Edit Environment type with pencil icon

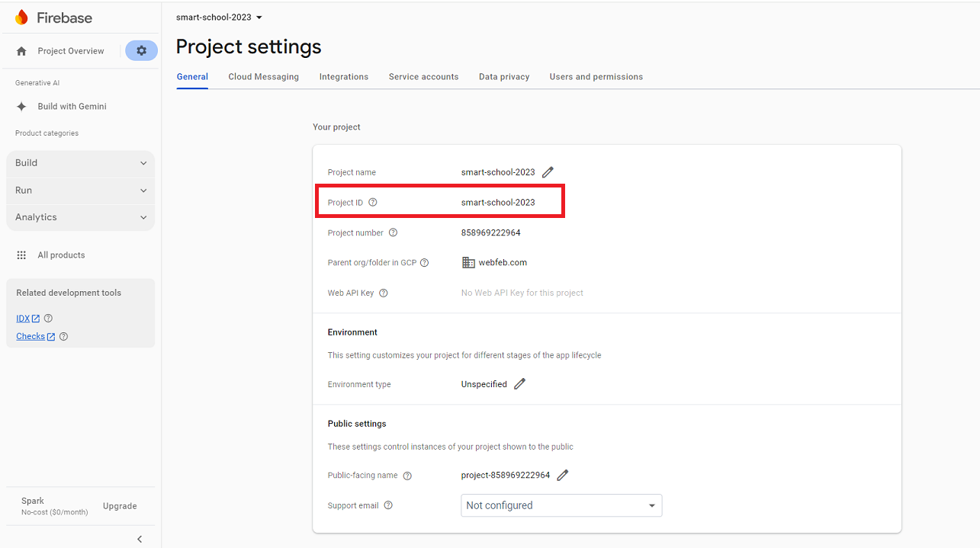click(x=519, y=384)
